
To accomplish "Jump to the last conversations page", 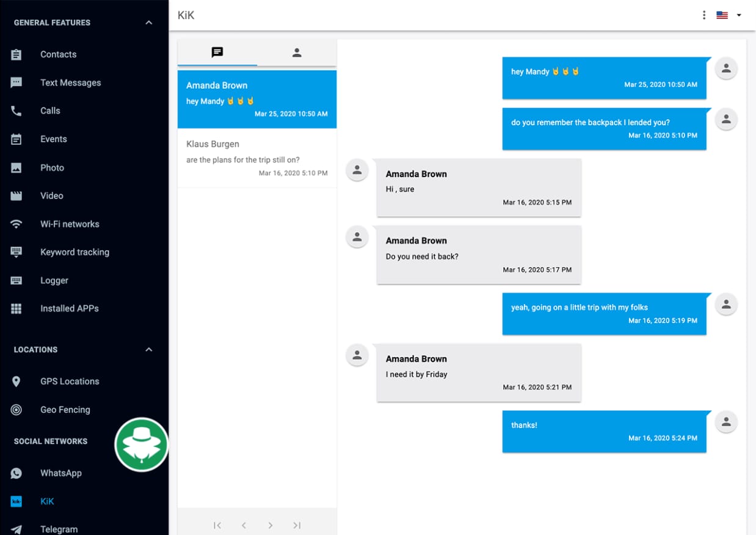I will click(x=297, y=525).
